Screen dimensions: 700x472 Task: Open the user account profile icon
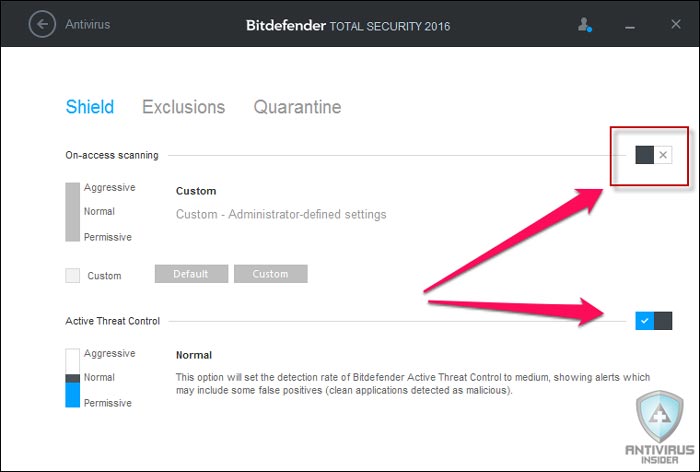click(584, 25)
